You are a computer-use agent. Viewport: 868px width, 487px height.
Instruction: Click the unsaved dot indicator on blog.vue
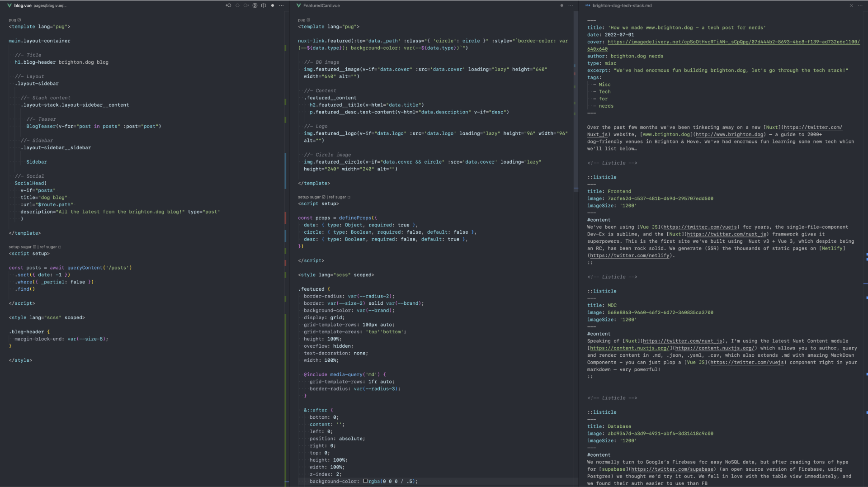point(272,5)
